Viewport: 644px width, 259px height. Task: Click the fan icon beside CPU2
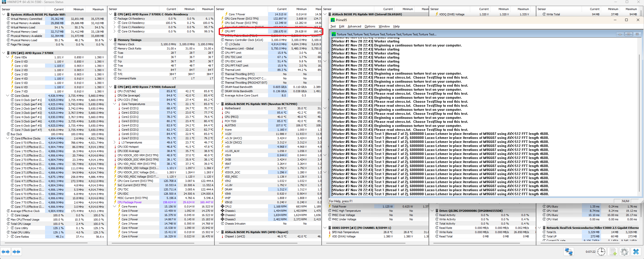click(x=222, y=206)
